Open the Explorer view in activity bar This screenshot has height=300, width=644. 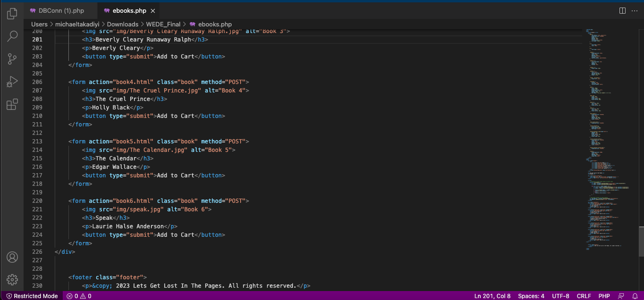coord(12,14)
